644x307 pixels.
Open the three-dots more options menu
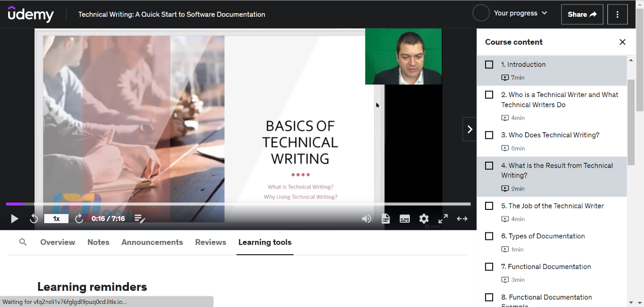pyautogui.click(x=618, y=14)
